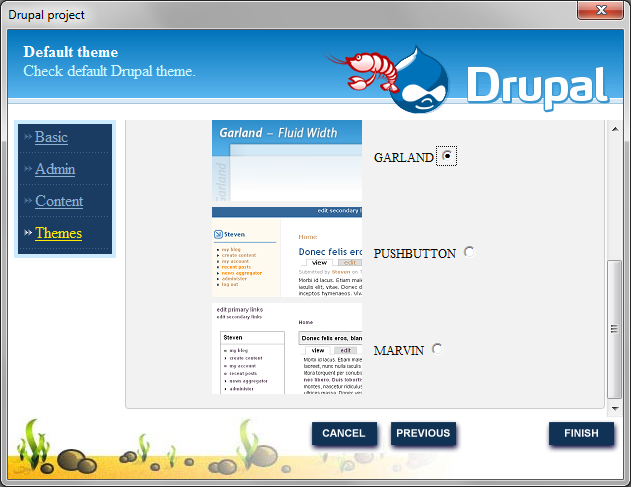Image resolution: width=631 pixels, height=487 pixels.
Task: Open the Content section link
Action: [x=59, y=201]
